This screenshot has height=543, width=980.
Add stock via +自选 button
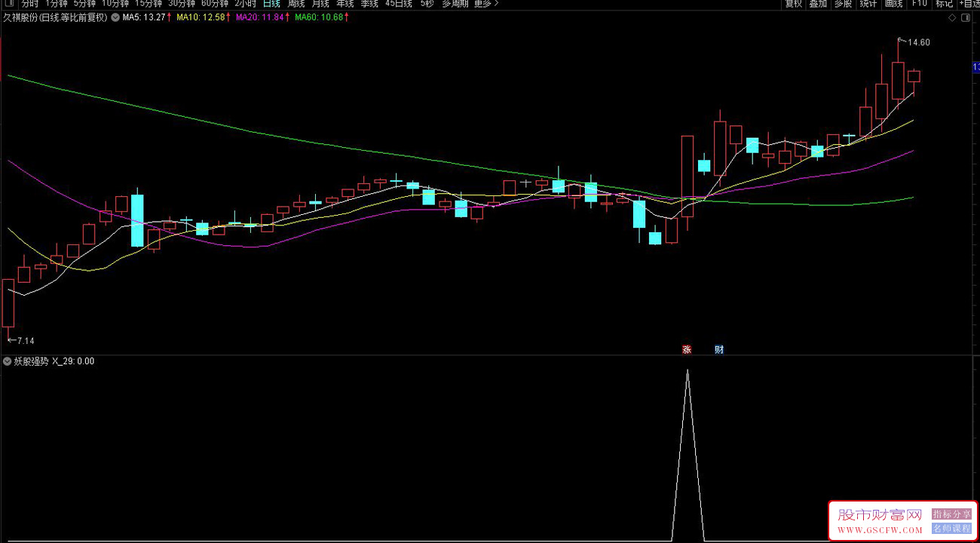pyautogui.click(x=969, y=4)
